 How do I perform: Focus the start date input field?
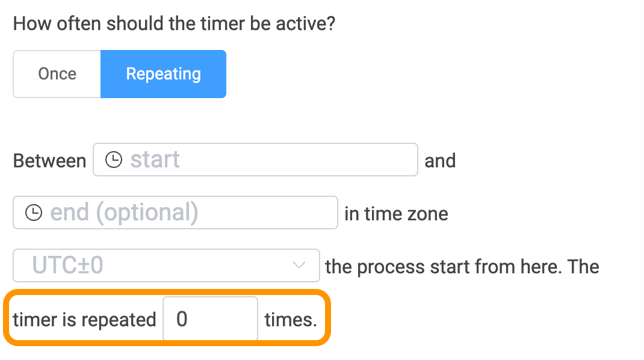pyautogui.click(x=265, y=160)
